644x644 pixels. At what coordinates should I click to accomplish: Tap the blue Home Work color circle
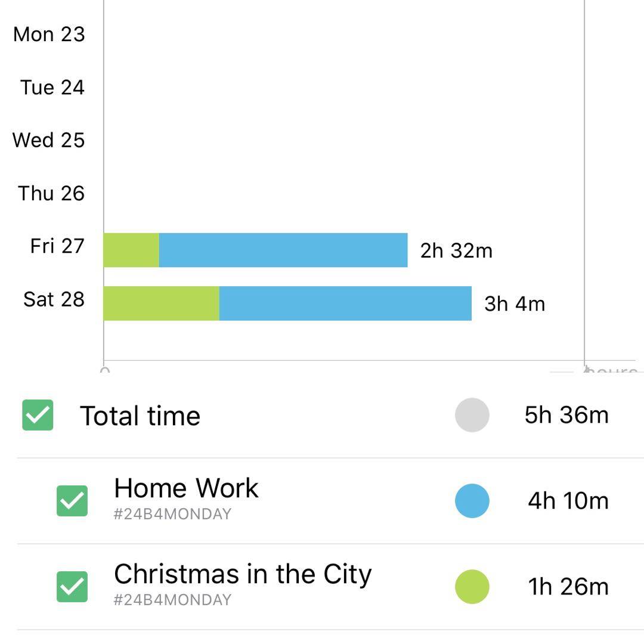pyautogui.click(x=472, y=501)
